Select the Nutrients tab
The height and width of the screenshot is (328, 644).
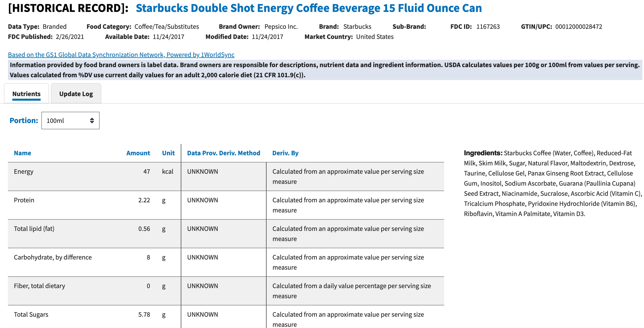(x=27, y=94)
